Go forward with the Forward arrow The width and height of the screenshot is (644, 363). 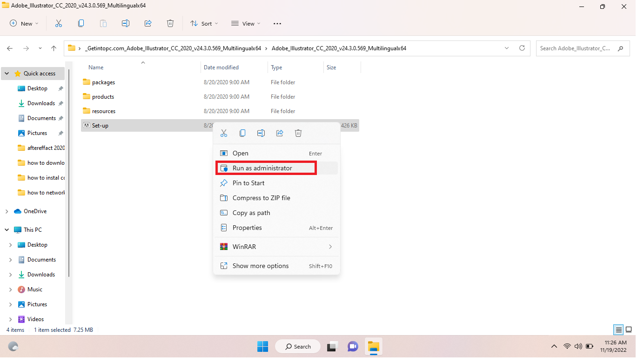(x=26, y=48)
